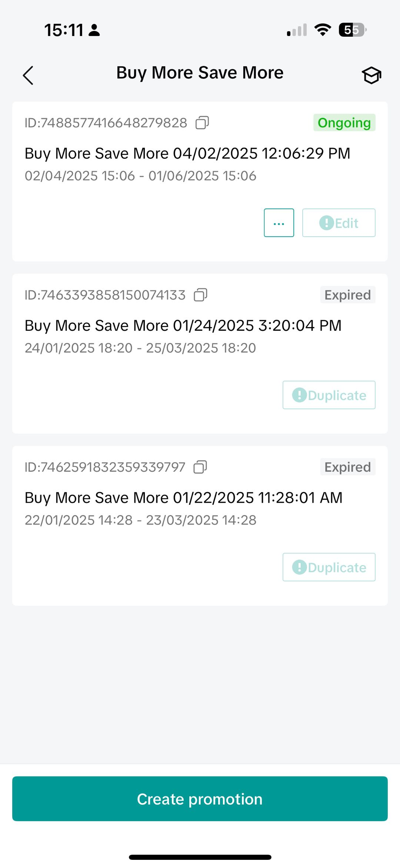Screen dimensions: 400x868
Task: Open promotion titled 01/24/2025 3:20:04 PM
Action: 183,326
